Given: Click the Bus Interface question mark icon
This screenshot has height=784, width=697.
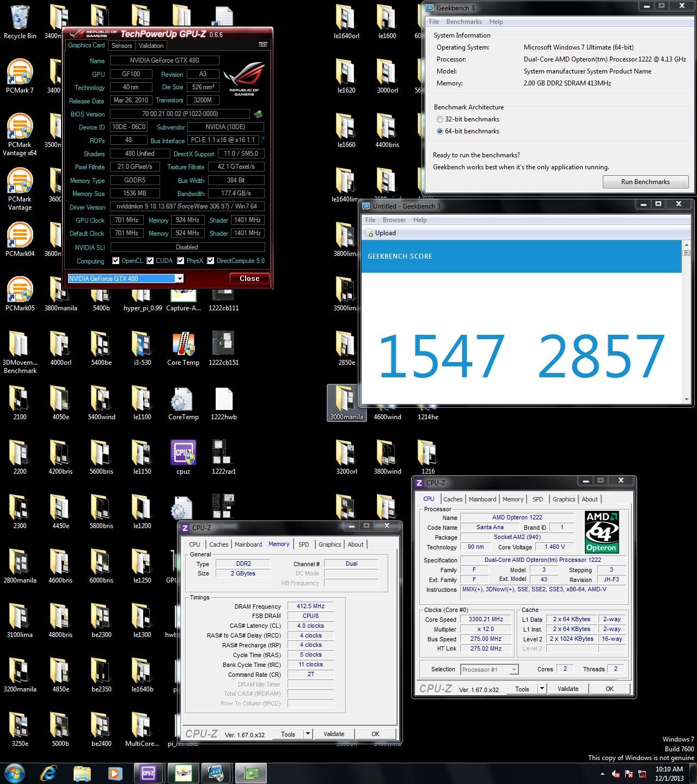Looking at the screenshot, I should pos(262,140).
